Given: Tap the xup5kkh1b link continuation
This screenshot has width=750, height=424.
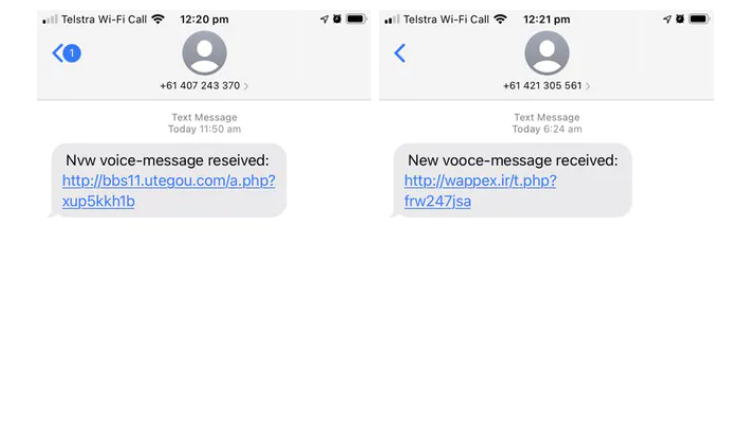Looking at the screenshot, I should pos(99,201).
